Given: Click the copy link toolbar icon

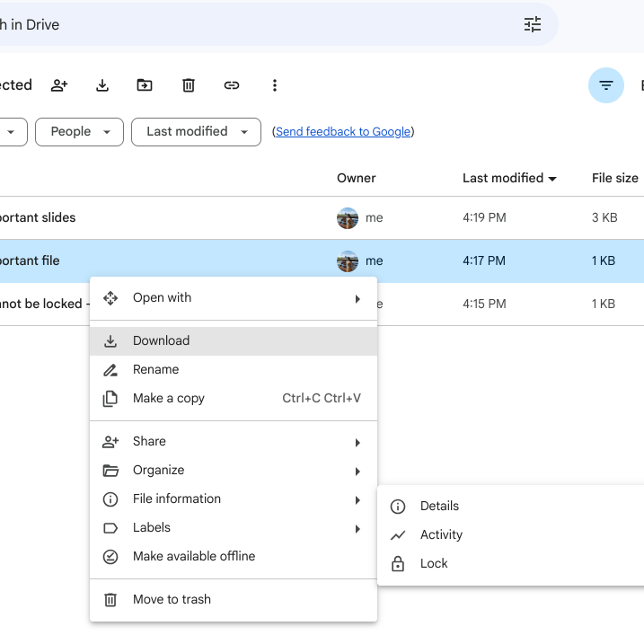Looking at the screenshot, I should [x=232, y=85].
